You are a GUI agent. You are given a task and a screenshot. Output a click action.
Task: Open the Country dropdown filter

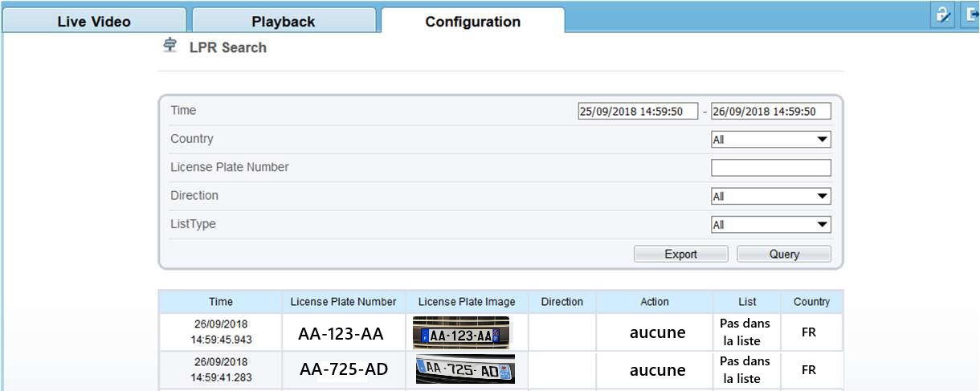click(x=770, y=140)
